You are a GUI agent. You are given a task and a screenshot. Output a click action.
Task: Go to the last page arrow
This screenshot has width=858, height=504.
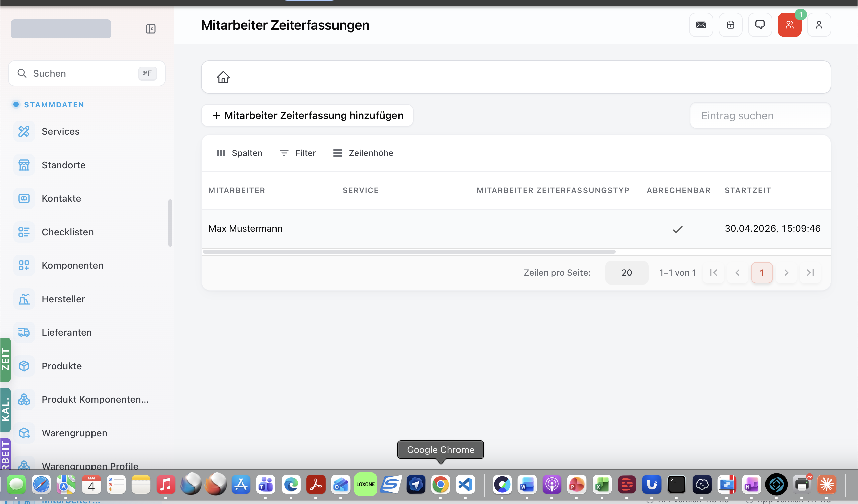tap(810, 273)
